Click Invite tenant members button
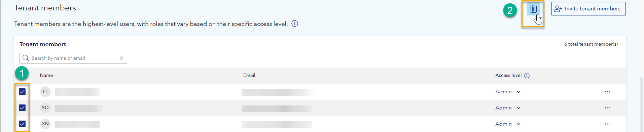This screenshot has width=644, height=132. (x=588, y=9)
